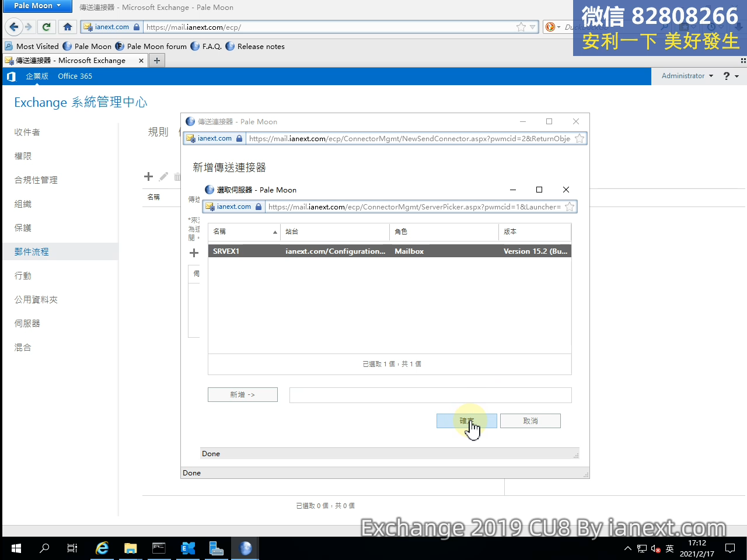
Task: Open the Pale Moon bookmark link
Action: [87, 46]
